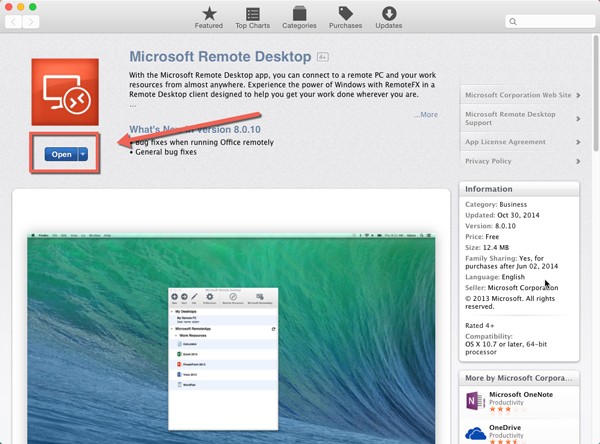Click chevron next to Microsoft Corporation Web Site
Viewport: 600px width, 444px height.
coord(578,95)
